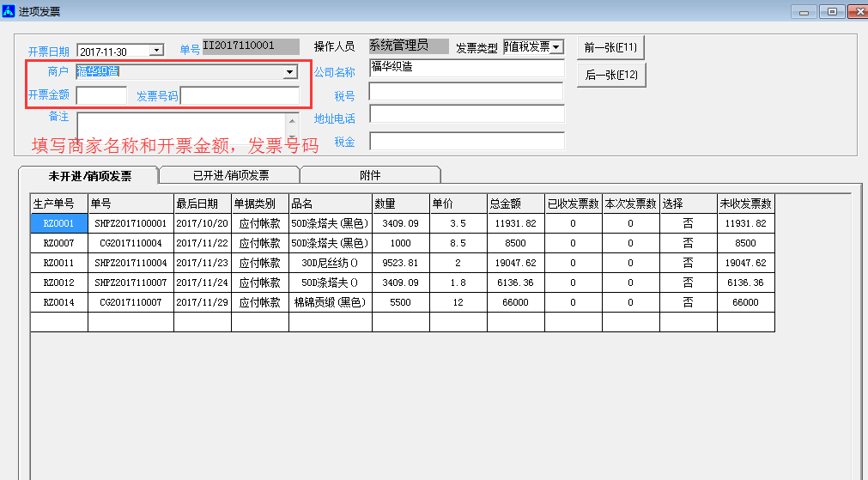This screenshot has width=868, height=480.
Task: Focus the 税号 input field
Action: [x=466, y=92]
